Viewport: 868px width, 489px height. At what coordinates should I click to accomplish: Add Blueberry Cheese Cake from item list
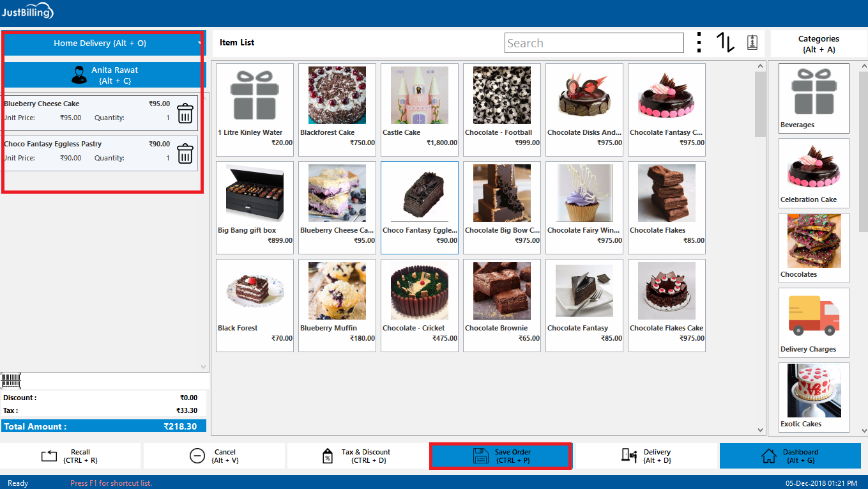coord(337,207)
